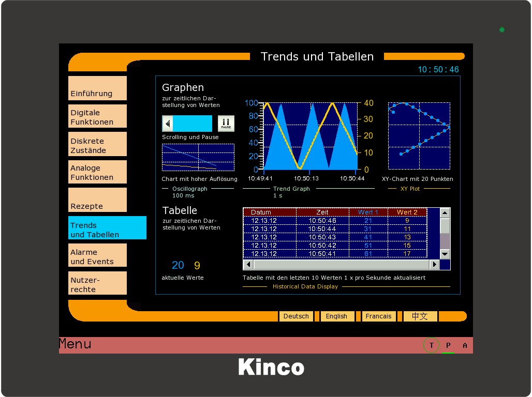
Task: Click the P status indicator
Action: coord(448,345)
